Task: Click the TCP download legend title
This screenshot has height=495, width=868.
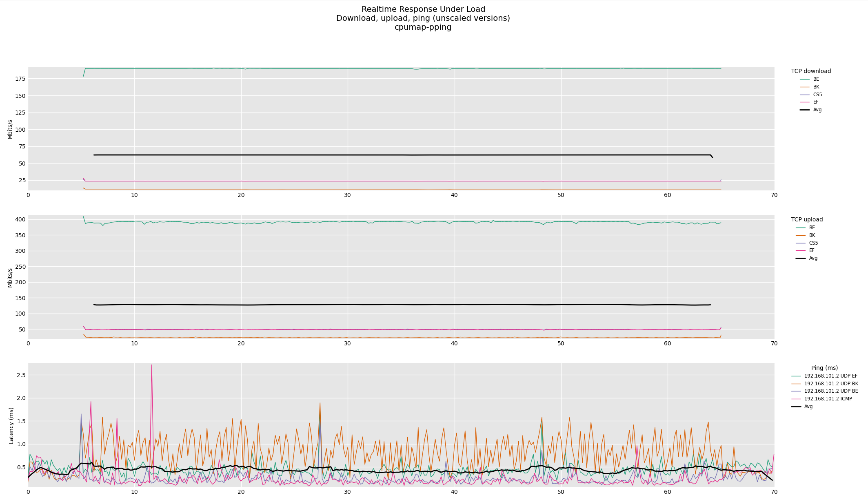Action: (811, 71)
